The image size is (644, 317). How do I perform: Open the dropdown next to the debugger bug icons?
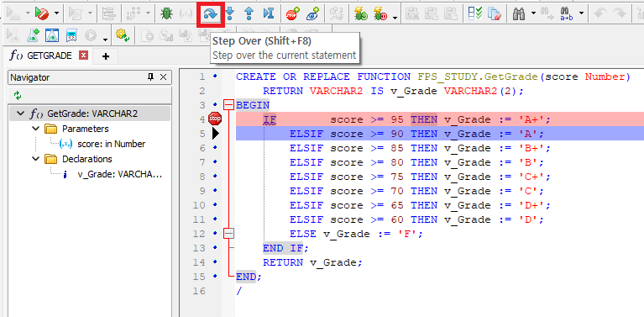395,17
